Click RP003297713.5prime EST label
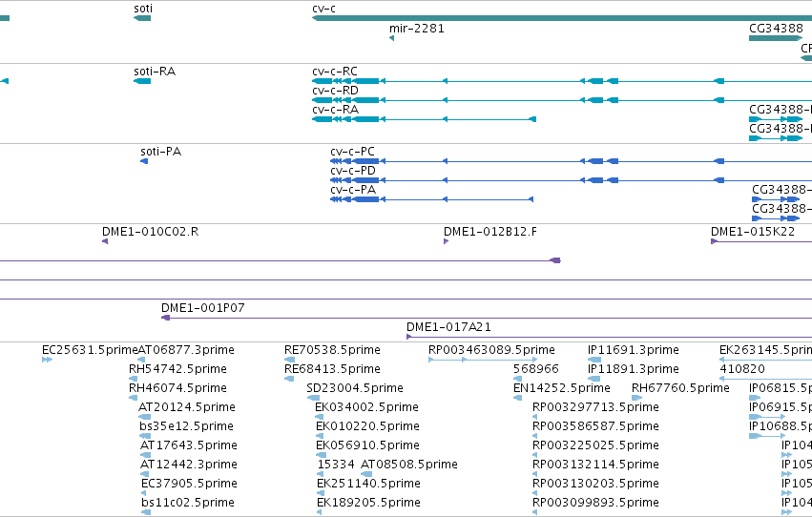This screenshot has width=812, height=517. point(595,406)
